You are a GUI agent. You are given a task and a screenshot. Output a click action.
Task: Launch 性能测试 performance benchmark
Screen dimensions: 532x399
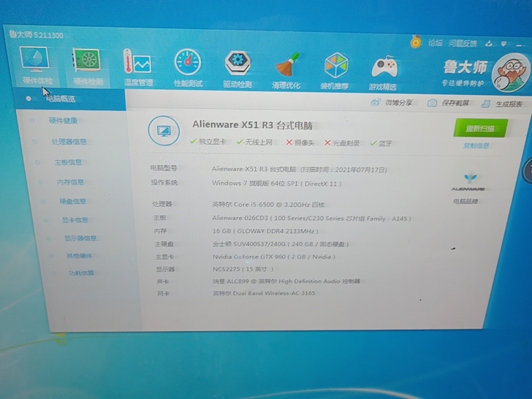(188, 68)
